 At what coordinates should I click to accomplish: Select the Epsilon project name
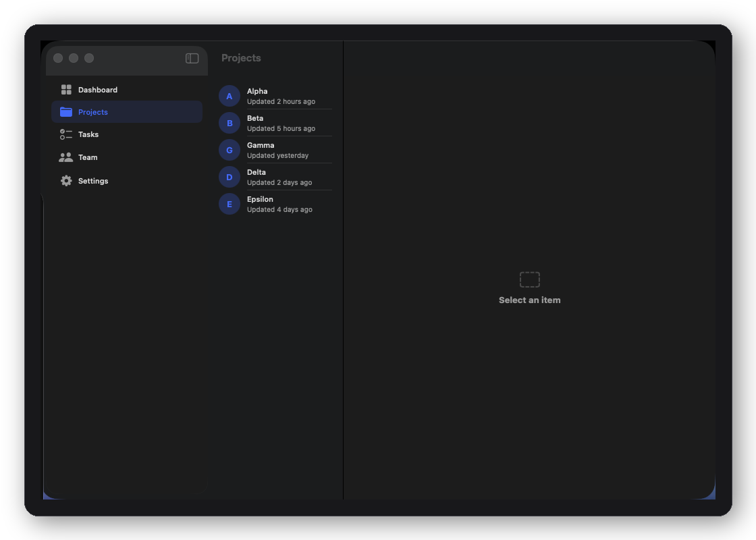260,199
